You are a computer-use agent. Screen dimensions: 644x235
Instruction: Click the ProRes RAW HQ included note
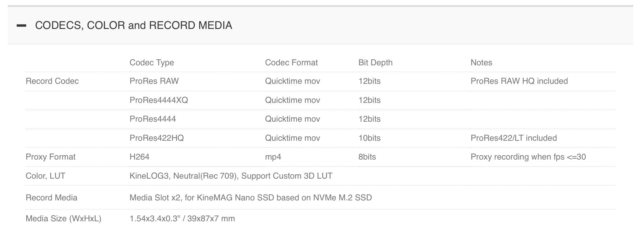click(x=519, y=81)
